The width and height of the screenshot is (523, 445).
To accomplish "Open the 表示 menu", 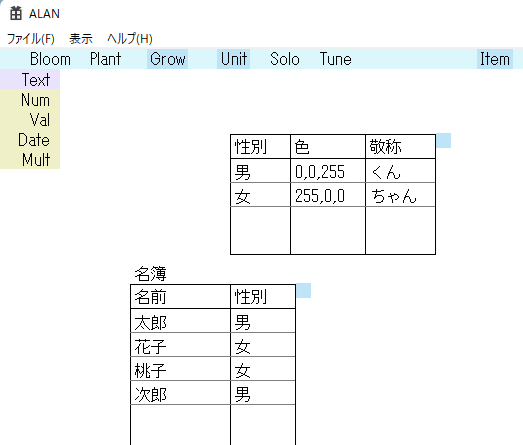I will click(81, 39).
